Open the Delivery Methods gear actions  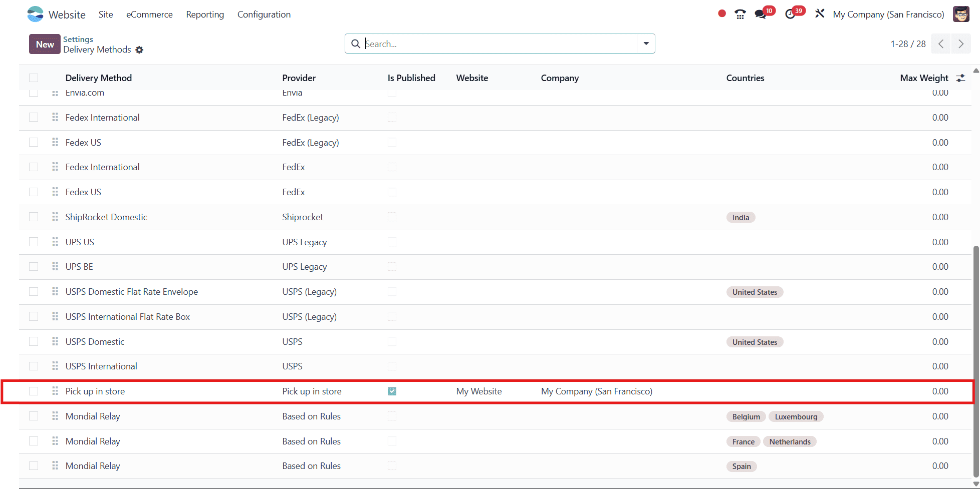click(139, 50)
